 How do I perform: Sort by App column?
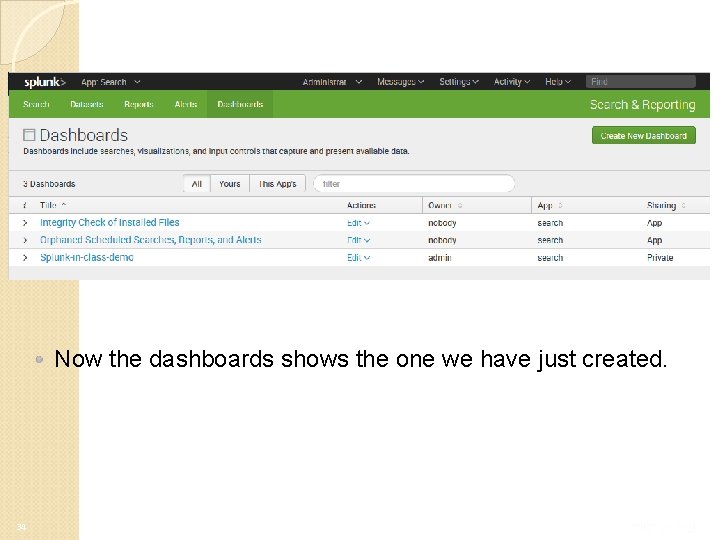pyautogui.click(x=550, y=205)
